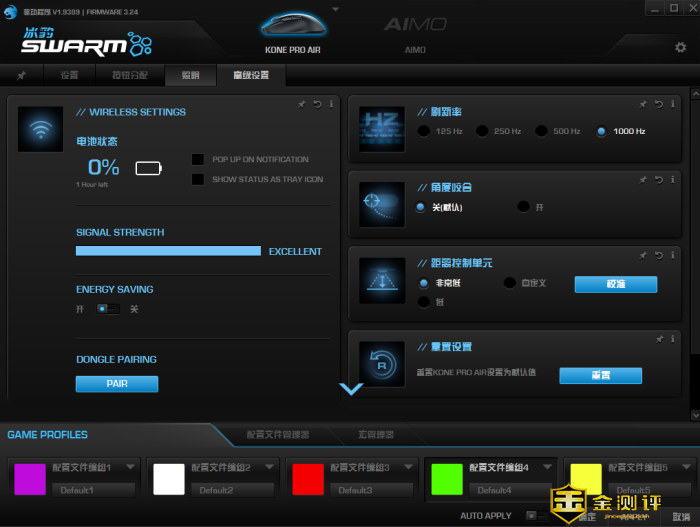
Task: Click the pin tab icon left of the tab row
Action: pos(22,76)
